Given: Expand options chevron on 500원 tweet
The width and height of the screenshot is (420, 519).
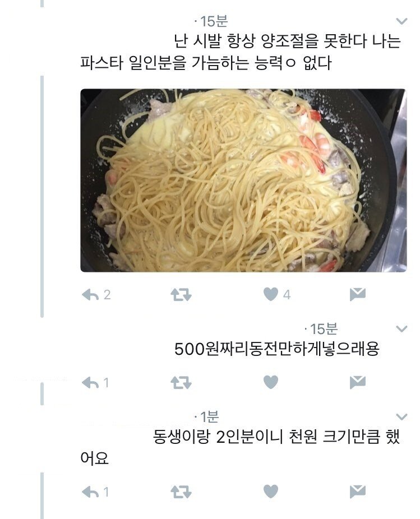Looking at the screenshot, I should [401, 328].
